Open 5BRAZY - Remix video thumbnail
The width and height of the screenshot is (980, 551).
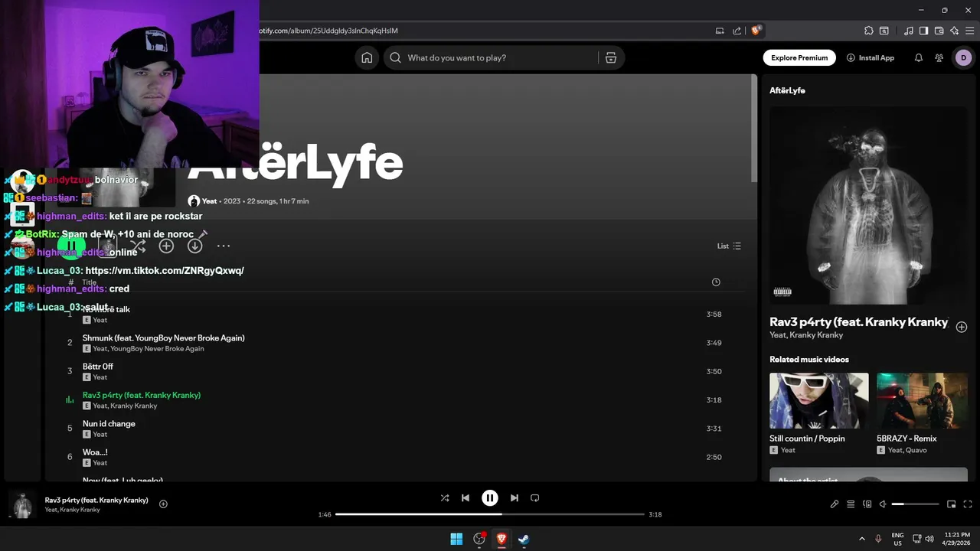(922, 401)
